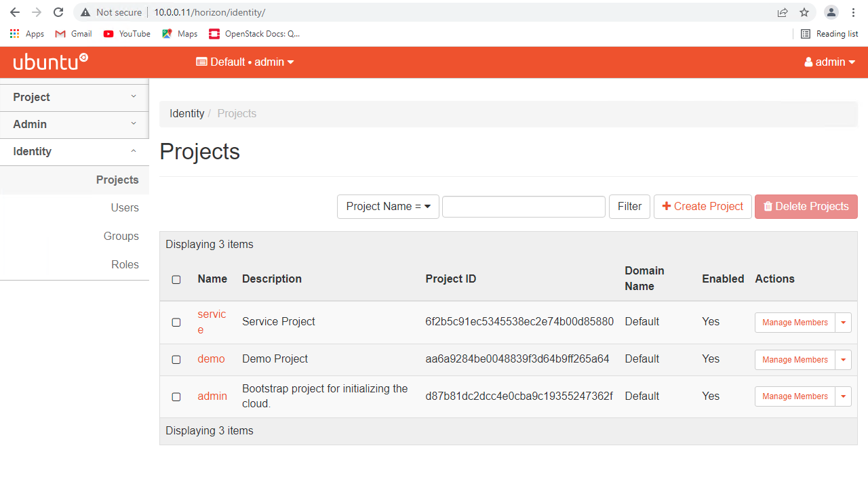Image resolution: width=868 pixels, height=492 pixels.
Task: Click Manage Members for admin project
Action: 795,396
